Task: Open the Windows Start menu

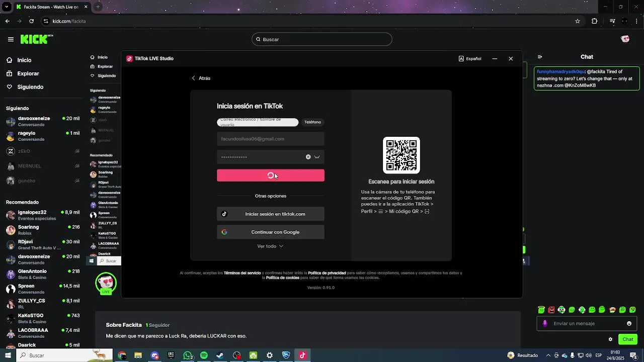Action: [8, 355]
